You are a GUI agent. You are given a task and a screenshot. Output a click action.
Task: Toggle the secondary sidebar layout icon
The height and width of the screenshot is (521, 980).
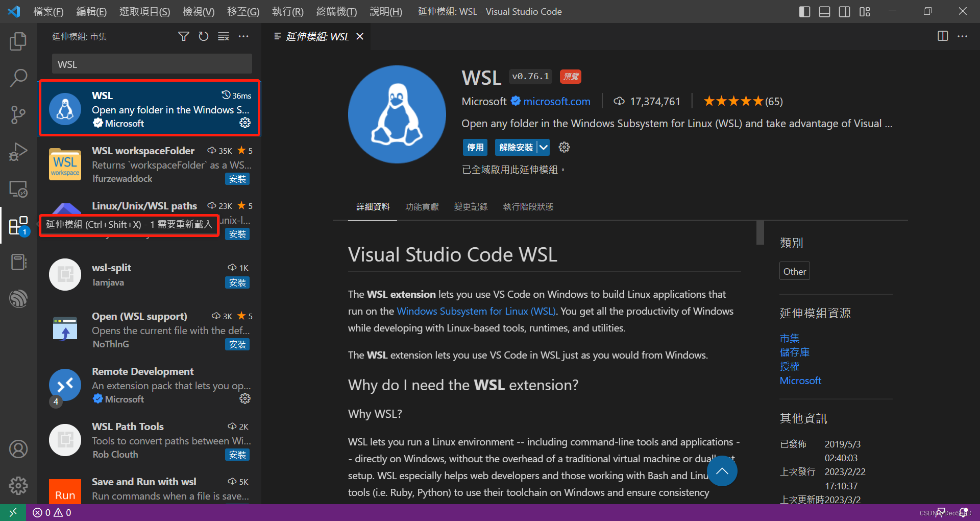(x=844, y=11)
